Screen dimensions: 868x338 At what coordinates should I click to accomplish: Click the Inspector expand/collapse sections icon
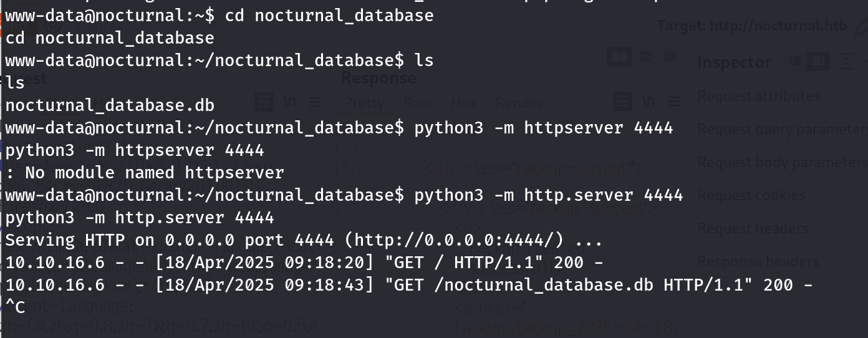(845, 61)
